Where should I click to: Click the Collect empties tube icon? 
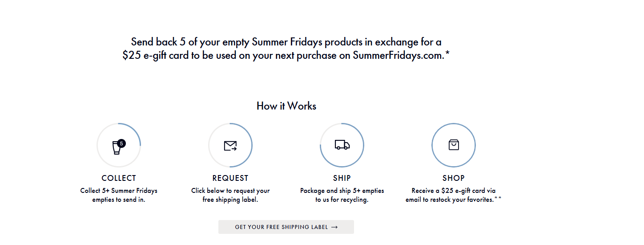[117, 148]
